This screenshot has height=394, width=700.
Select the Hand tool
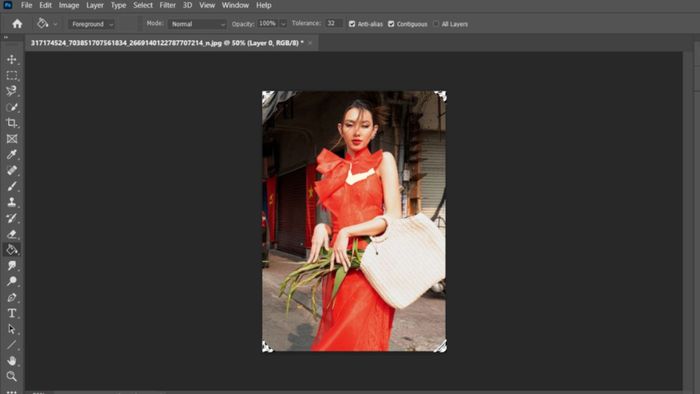coord(12,361)
